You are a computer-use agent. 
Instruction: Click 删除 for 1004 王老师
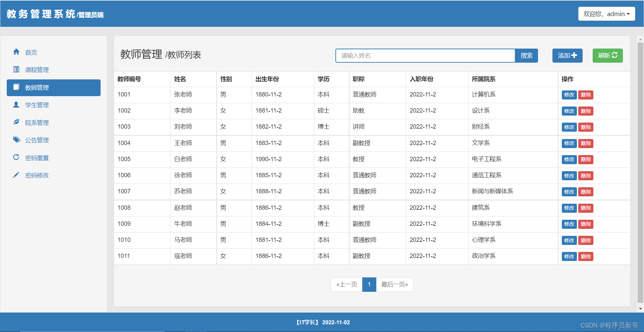click(586, 143)
